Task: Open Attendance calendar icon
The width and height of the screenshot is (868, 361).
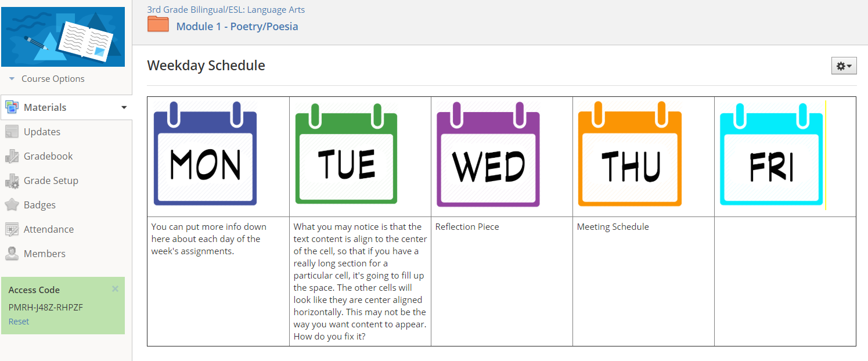Action: point(12,229)
